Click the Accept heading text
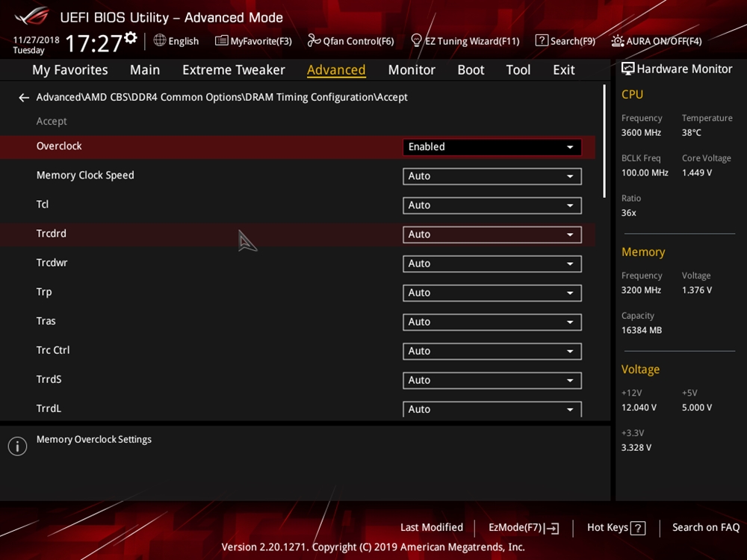This screenshot has height=560, width=747. coord(52,122)
